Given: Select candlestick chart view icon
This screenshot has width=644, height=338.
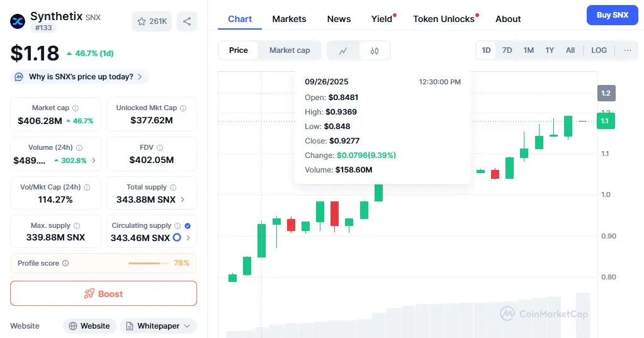Looking at the screenshot, I should click(x=375, y=50).
